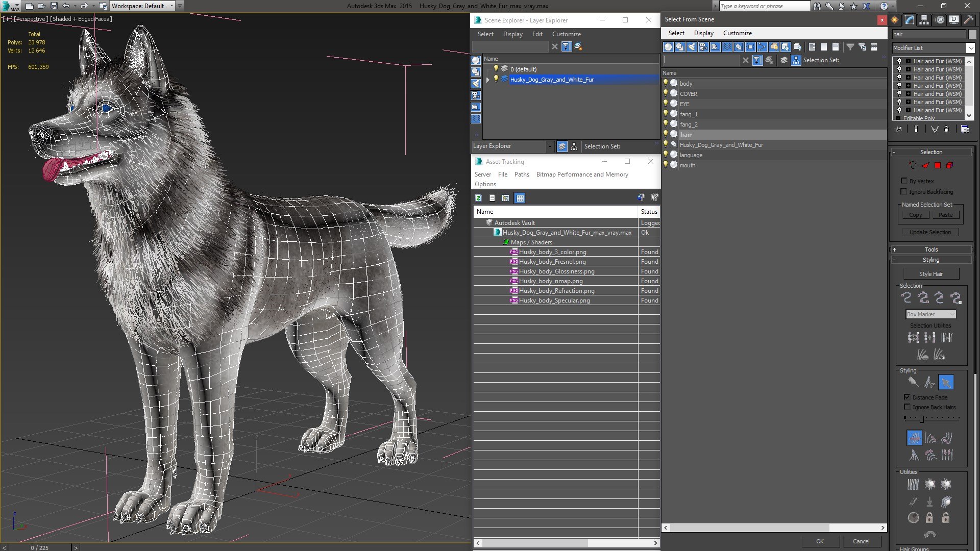Click Configure Modifier Sets icon

pyautogui.click(x=965, y=129)
